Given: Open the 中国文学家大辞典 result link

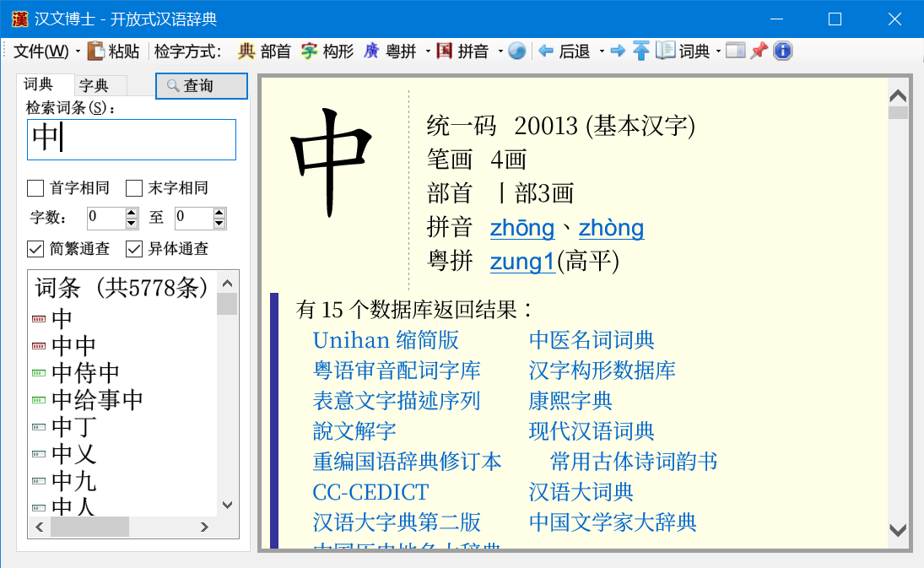Looking at the screenshot, I should tap(613, 522).
